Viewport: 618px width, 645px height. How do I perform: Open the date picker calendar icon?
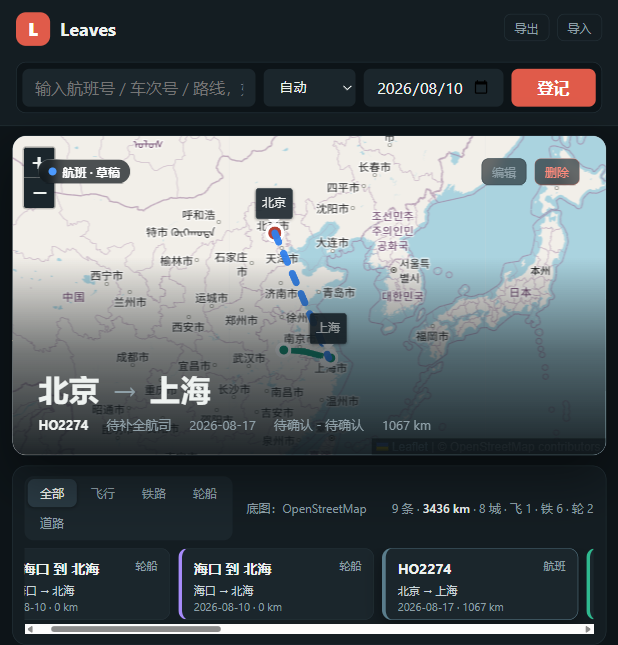(x=481, y=88)
